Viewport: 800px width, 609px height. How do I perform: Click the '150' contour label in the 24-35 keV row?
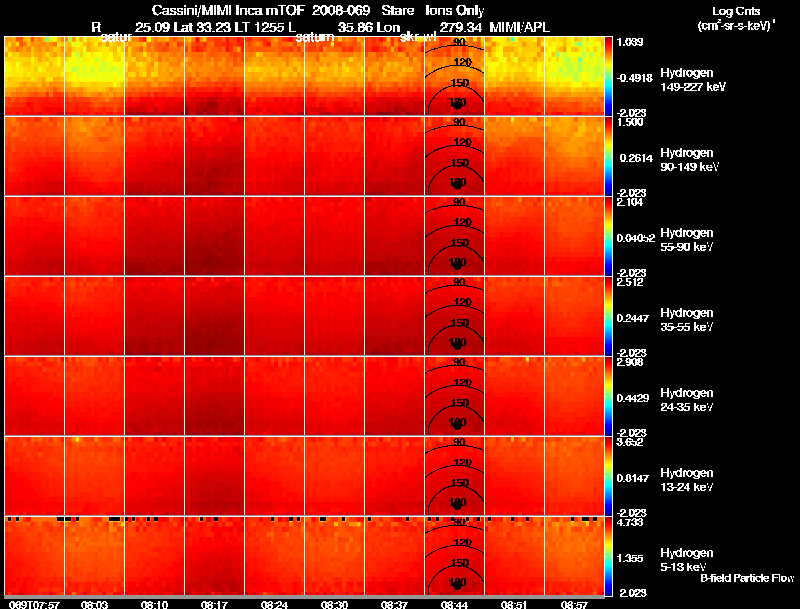[x=460, y=402]
